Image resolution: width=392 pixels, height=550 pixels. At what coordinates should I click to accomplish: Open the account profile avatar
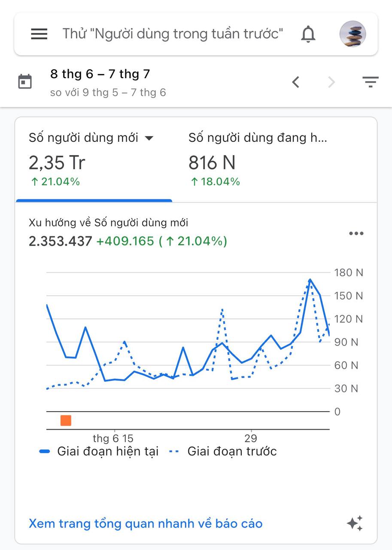pyautogui.click(x=353, y=34)
